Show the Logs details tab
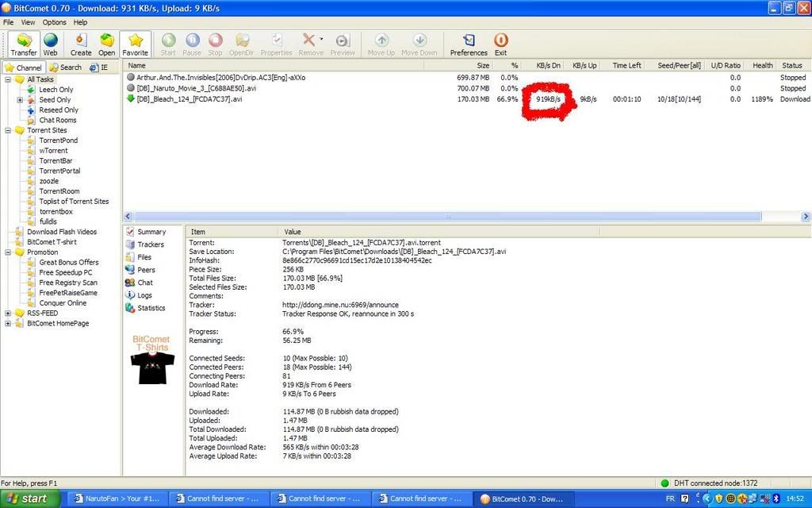 click(139, 295)
